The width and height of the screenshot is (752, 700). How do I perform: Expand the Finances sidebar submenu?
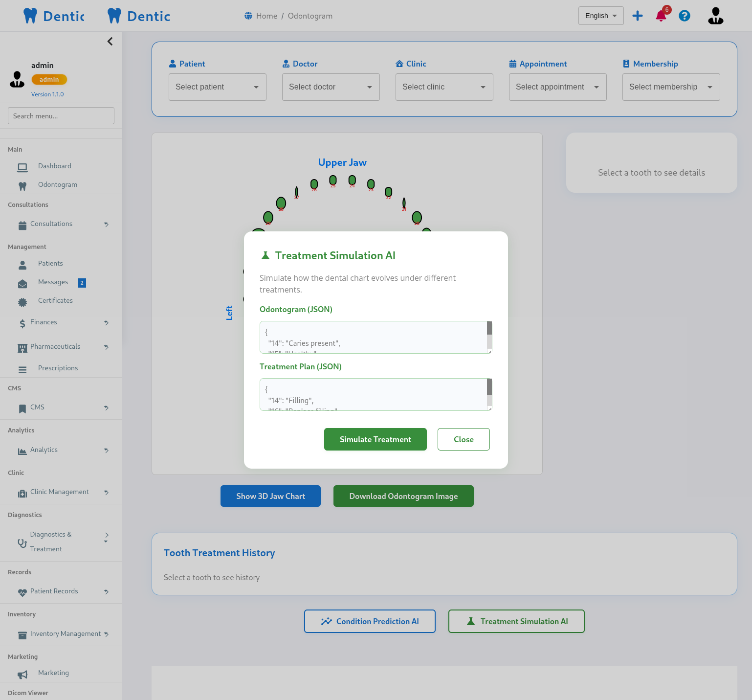[106, 323]
